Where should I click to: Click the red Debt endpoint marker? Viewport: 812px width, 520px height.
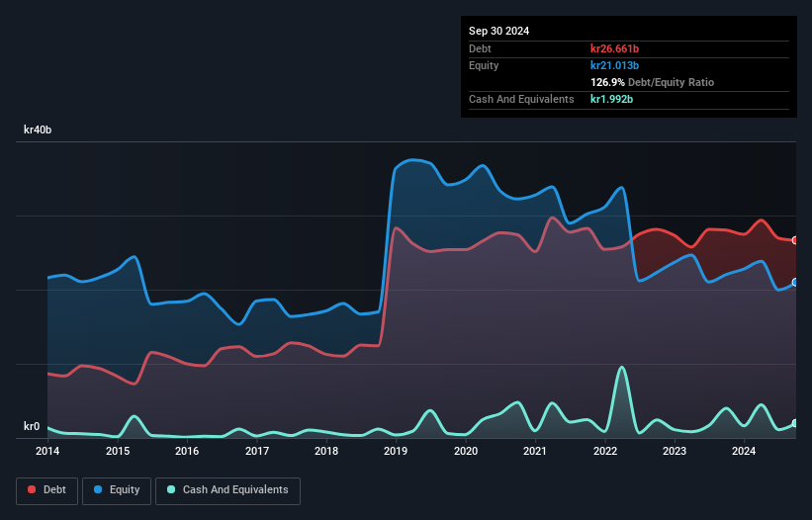795,240
